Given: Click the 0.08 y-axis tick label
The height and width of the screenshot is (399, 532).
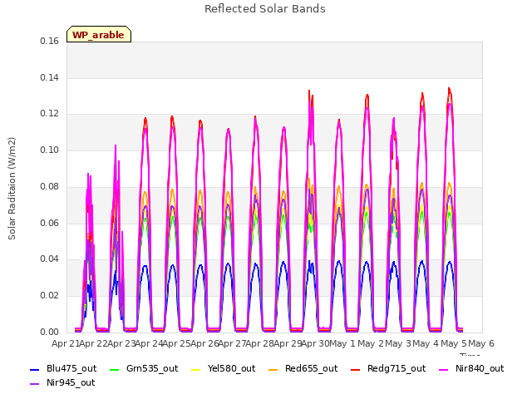Looking at the screenshot, I should pyautogui.click(x=50, y=186).
